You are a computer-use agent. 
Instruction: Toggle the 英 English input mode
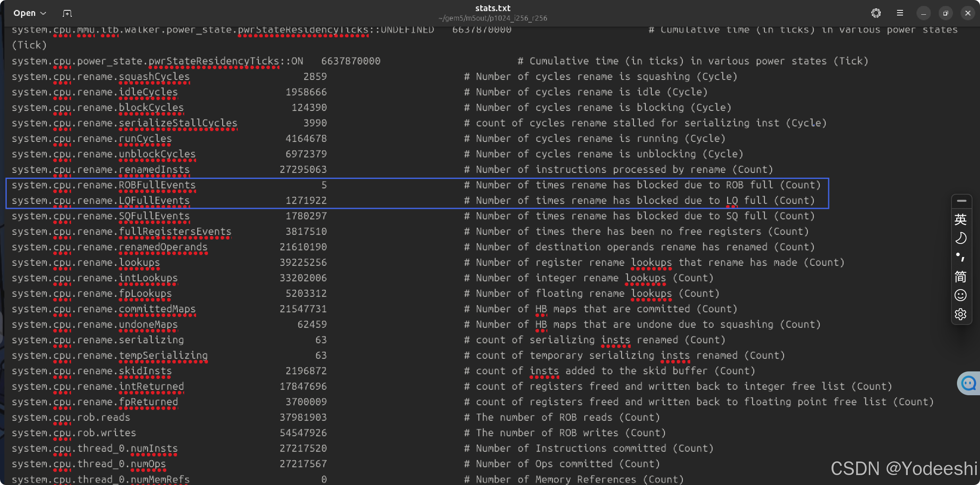tap(961, 219)
